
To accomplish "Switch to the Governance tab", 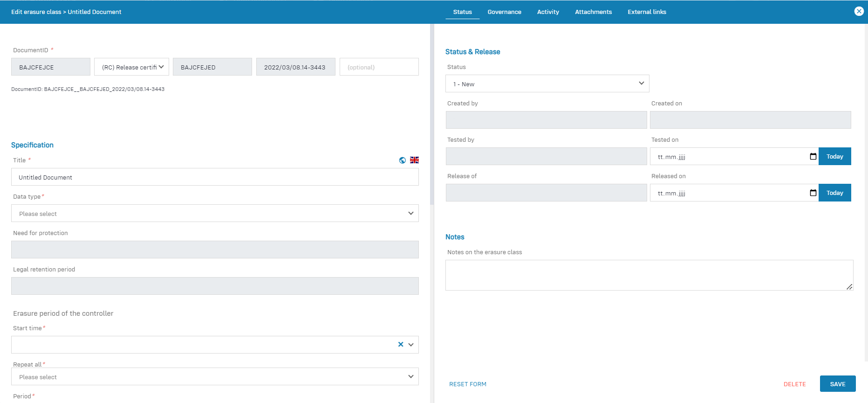I will pos(504,12).
